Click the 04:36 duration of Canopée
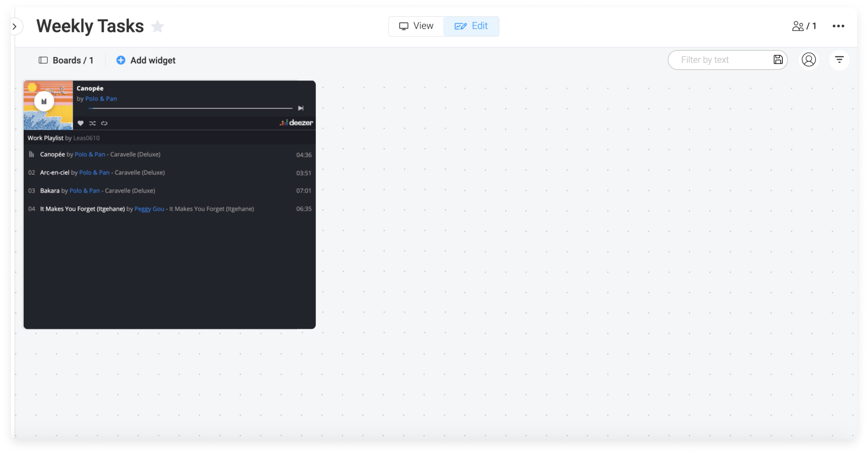The image size is (868, 454). (x=304, y=155)
